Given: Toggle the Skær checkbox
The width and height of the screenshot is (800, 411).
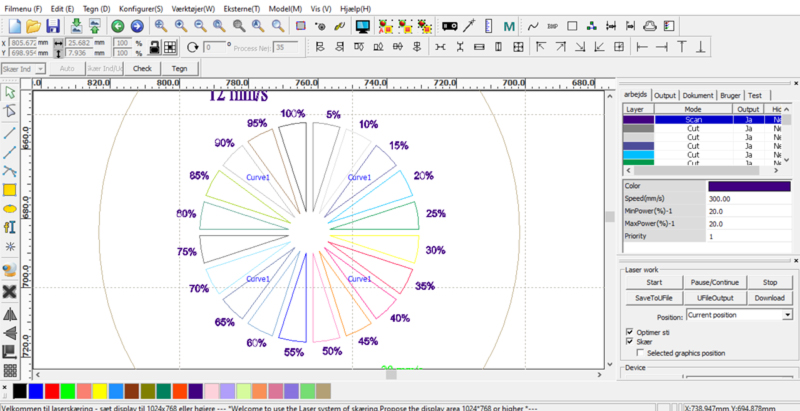Looking at the screenshot, I should coord(629,341).
